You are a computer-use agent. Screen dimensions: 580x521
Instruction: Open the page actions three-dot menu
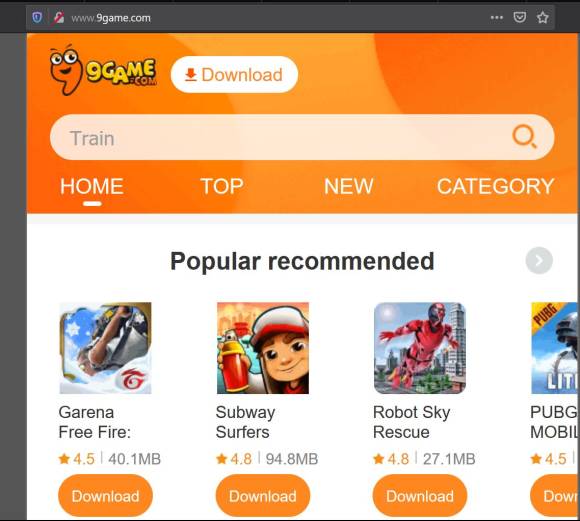pyautogui.click(x=496, y=17)
